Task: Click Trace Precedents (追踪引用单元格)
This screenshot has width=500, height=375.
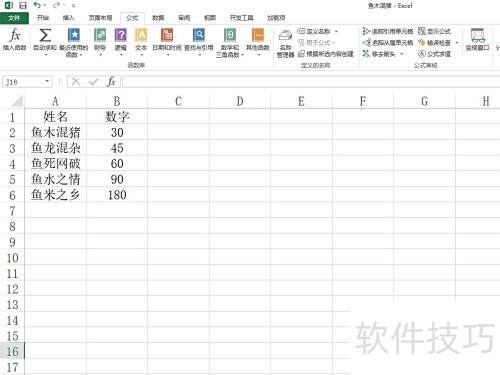Action: 388,32
